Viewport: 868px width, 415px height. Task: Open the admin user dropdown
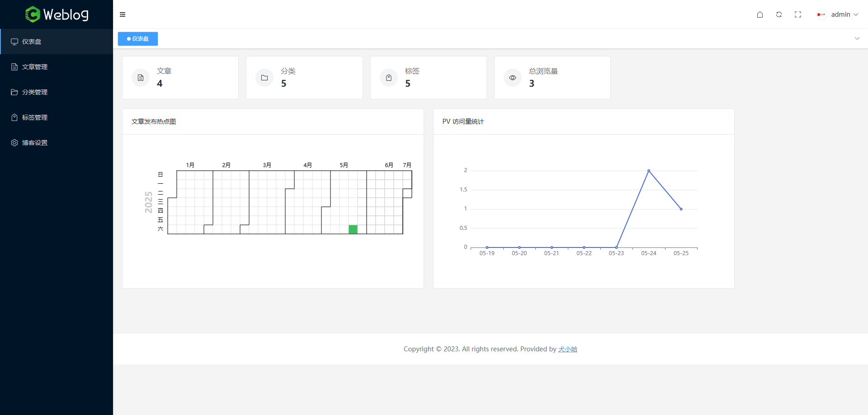[844, 14]
